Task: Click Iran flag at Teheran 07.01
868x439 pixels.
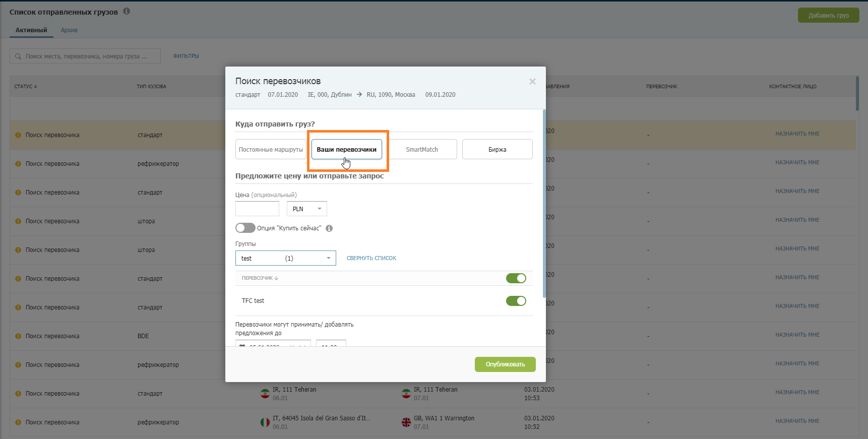Action: [406, 394]
